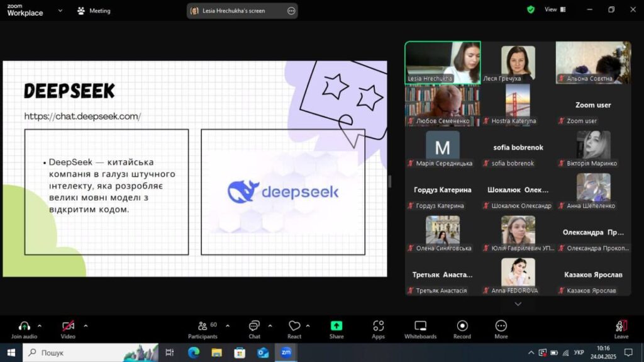Click the Пошук taskbar search box
This screenshot has width=644, height=362.
[91, 353]
